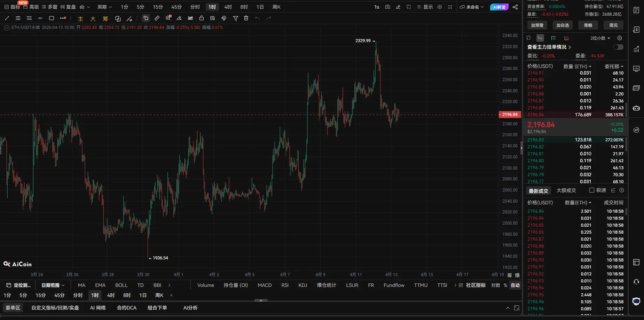Image resolution: width=644 pixels, height=320 pixels.
Task: Click the 加预警 button
Action: (537, 25)
